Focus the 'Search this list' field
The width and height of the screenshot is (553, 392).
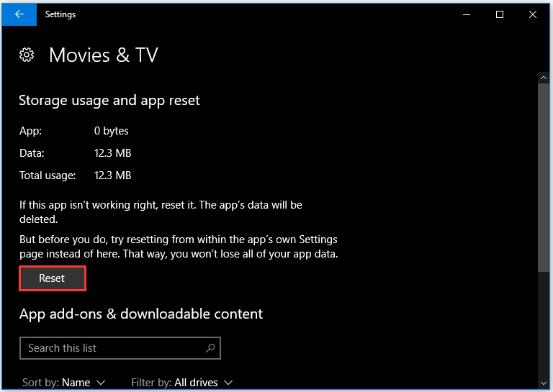[x=120, y=348]
